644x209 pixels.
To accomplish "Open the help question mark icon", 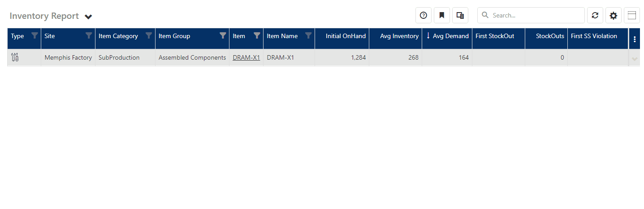I will point(424,15).
